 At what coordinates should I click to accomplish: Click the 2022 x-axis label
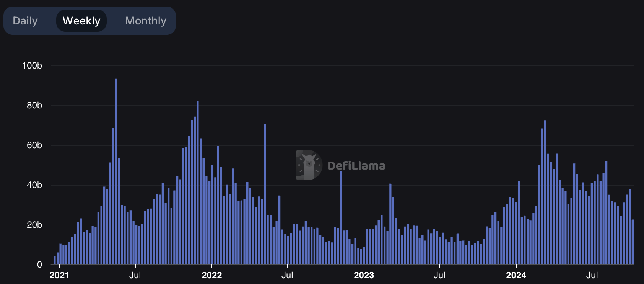click(211, 275)
